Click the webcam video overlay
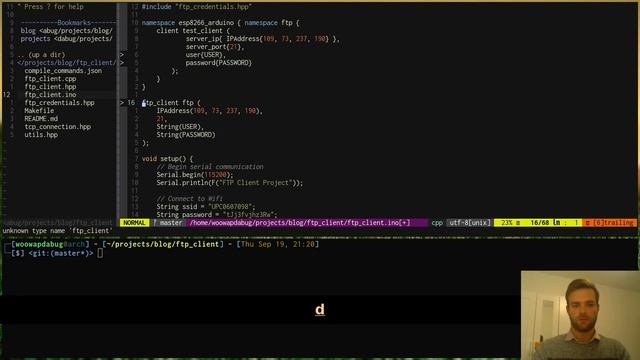The image size is (640, 360). (x=580, y=315)
